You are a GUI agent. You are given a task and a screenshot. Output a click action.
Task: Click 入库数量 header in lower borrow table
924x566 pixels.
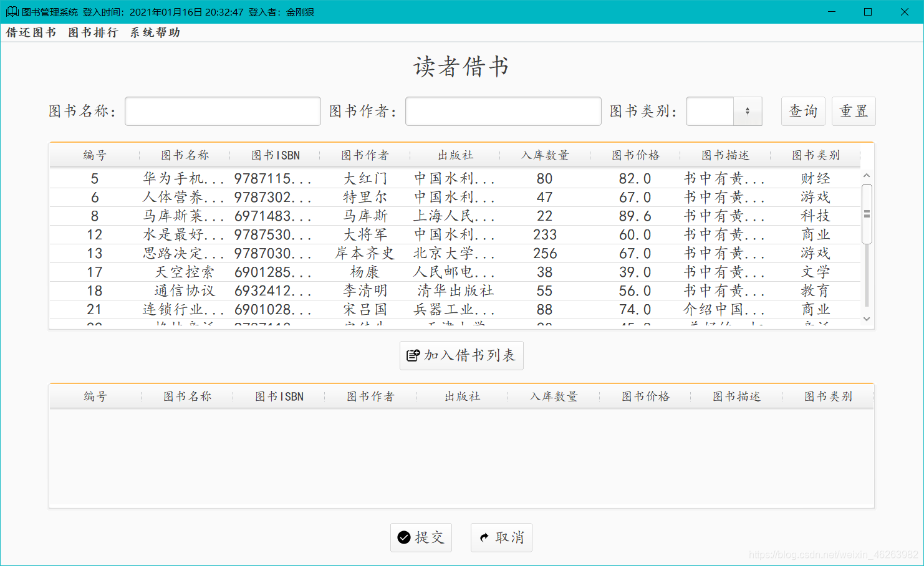(x=554, y=396)
